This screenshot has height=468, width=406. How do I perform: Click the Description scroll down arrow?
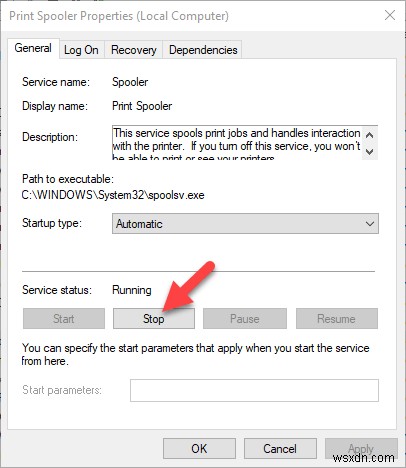pyautogui.click(x=369, y=151)
